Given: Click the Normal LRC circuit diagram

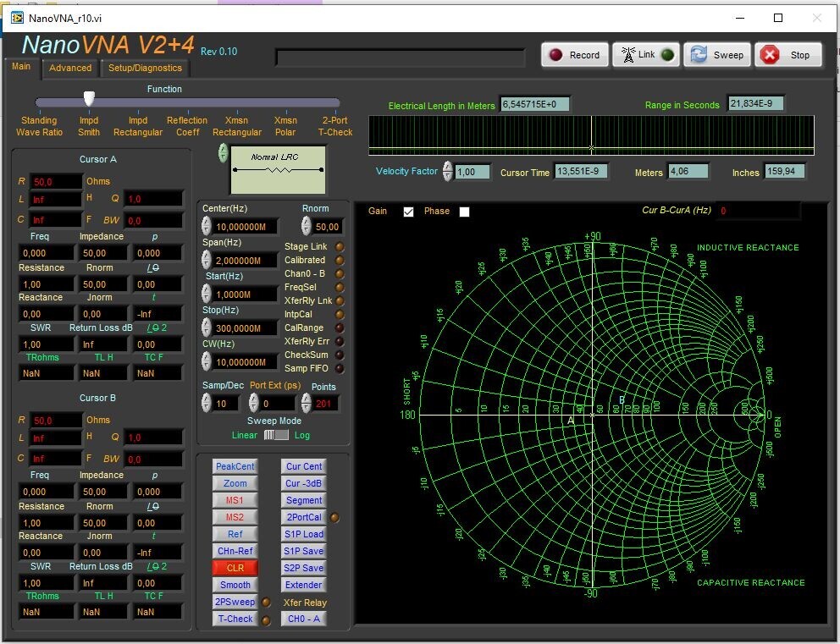Looking at the screenshot, I should 278,170.
